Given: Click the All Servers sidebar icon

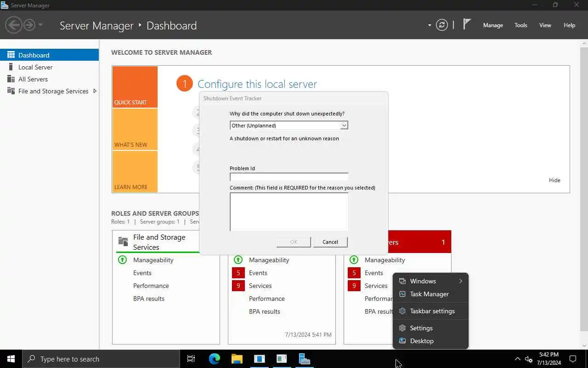Looking at the screenshot, I should [x=11, y=79].
